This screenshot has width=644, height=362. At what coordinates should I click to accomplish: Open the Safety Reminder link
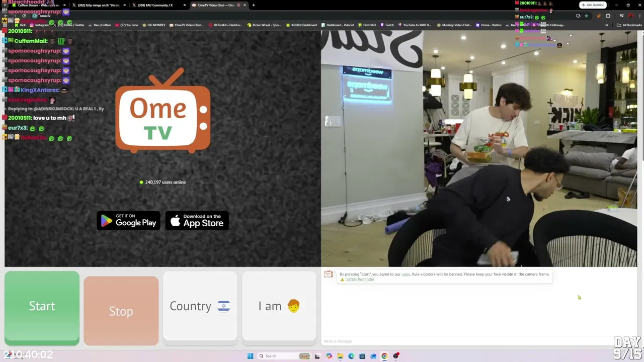pyautogui.click(x=360, y=280)
